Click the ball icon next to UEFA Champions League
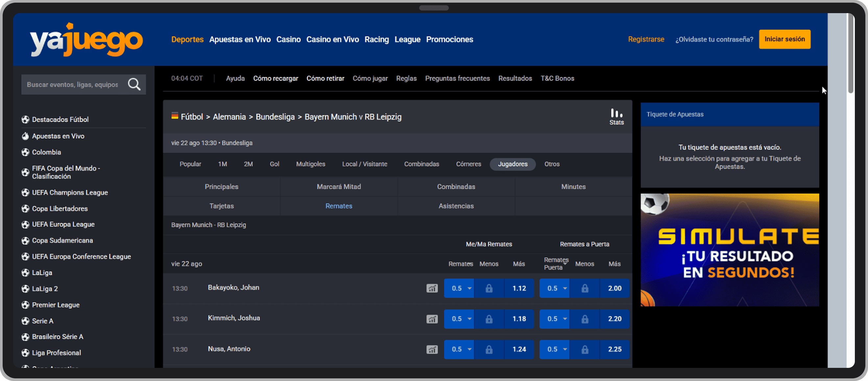This screenshot has height=381, width=868. [x=25, y=192]
